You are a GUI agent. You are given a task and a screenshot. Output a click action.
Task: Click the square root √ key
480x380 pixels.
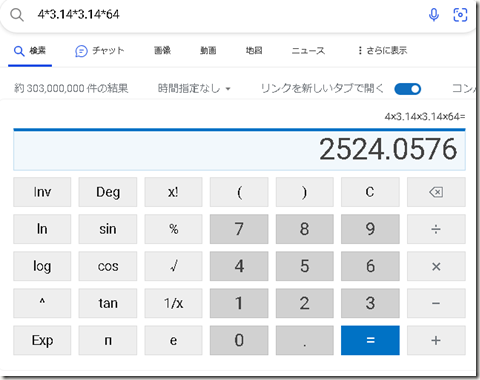(173, 266)
